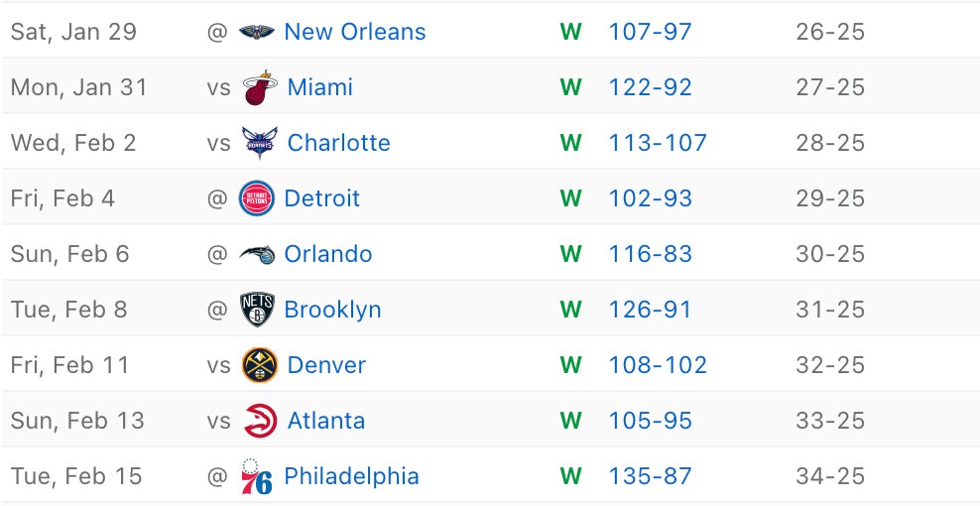Image resolution: width=980 pixels, height=506 pixels.
Task: Go to the Brooklyn team page
Action: (x=332, y=310)
